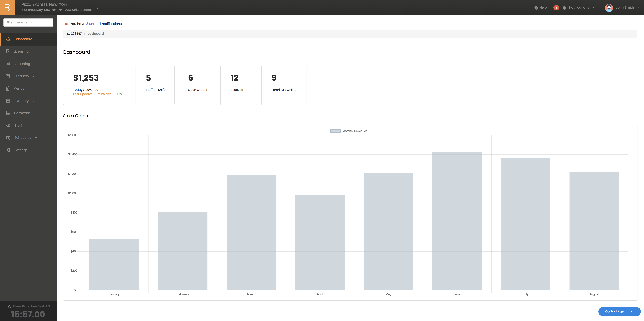
Task: Click the 15:57.00 store time display
Action: pyautogui.click(x=28, y=314)
